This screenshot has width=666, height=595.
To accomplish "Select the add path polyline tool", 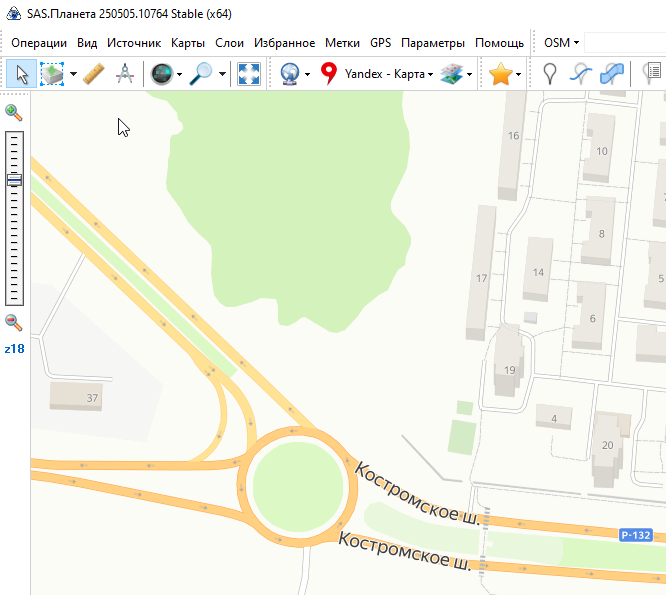I will pos(580,74).
